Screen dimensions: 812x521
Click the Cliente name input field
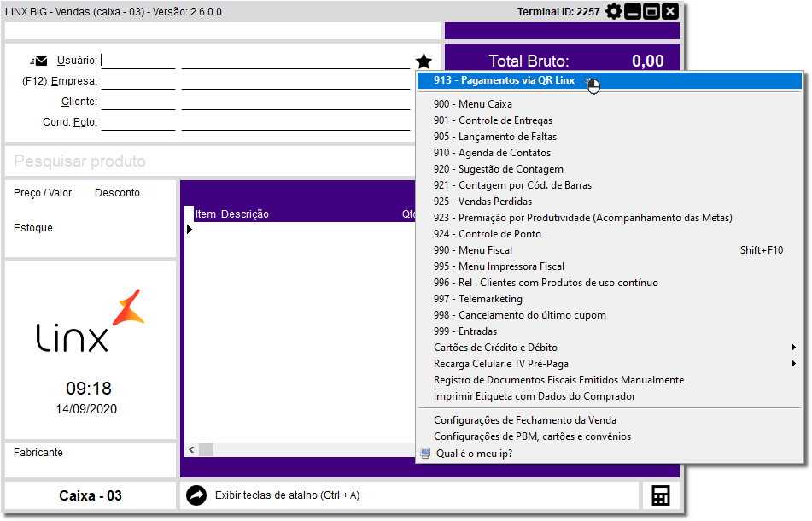[x=295, y=102]
